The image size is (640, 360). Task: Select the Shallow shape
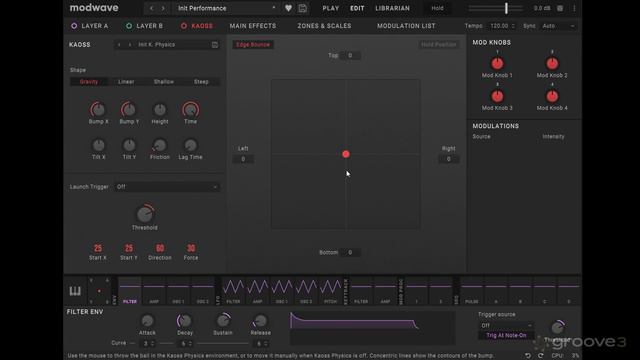[x=164, y=82]
